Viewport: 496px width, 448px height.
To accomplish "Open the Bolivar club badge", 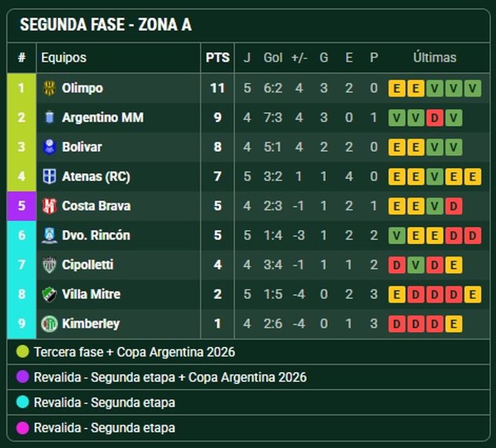I will [50, 147].
